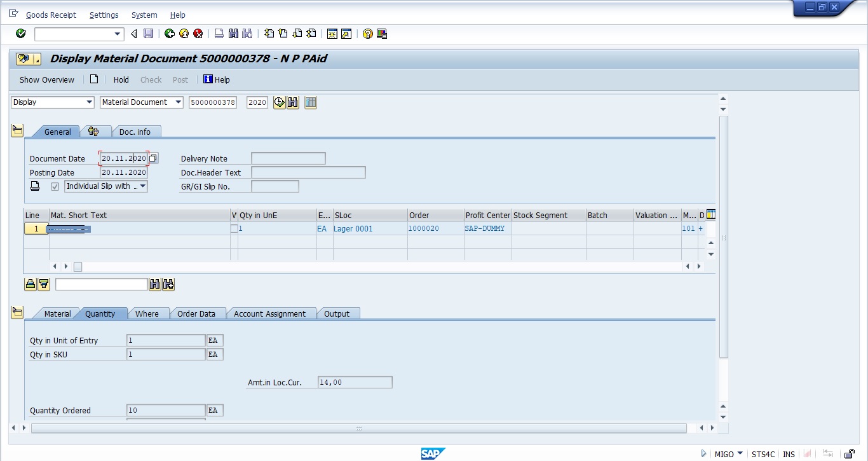Screen dimensions: 868x461
Task: Click the green Back arrow icon
Action: (x=169, y=34)
